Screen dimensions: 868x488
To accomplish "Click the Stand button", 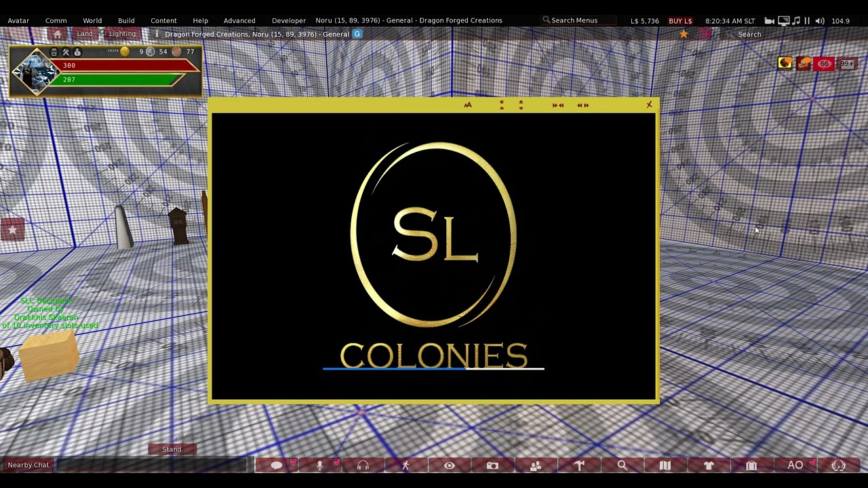I will click(x=172, y=449).
